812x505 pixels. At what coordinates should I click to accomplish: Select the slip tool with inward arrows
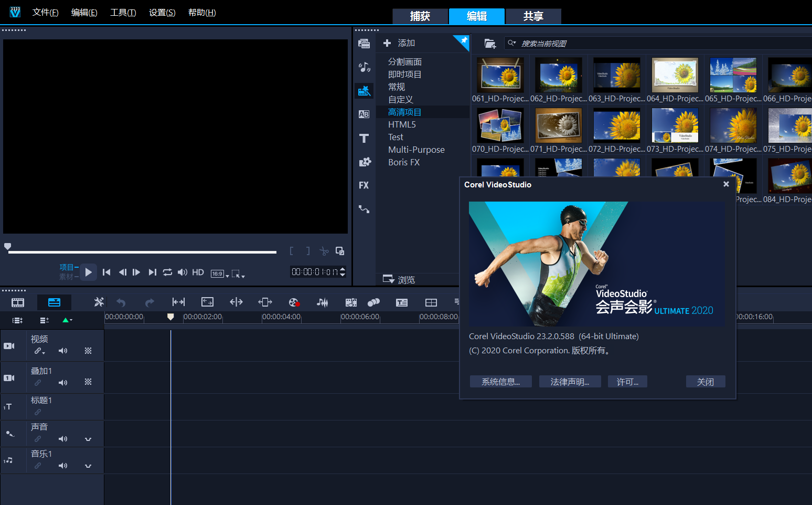click(178, 302)
